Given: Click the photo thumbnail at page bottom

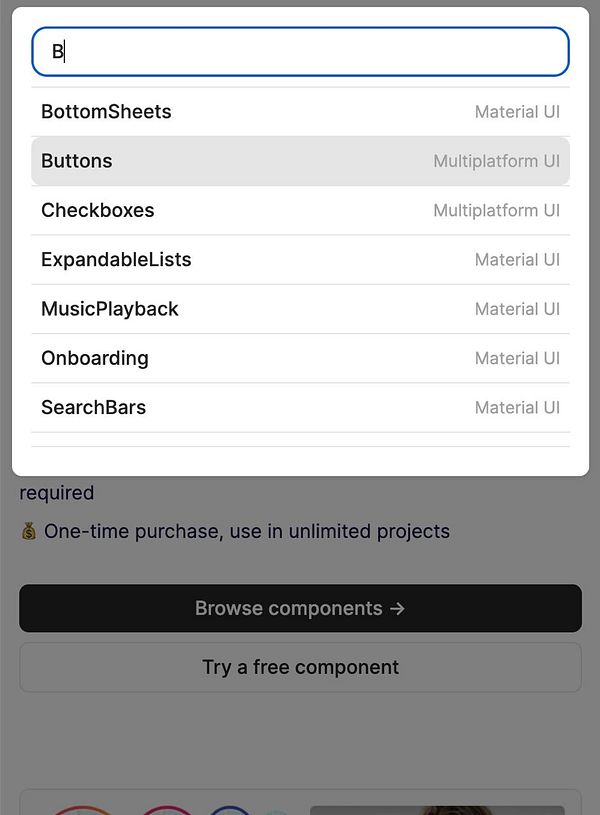Looking at the screenshot, I should click(437, 809).
